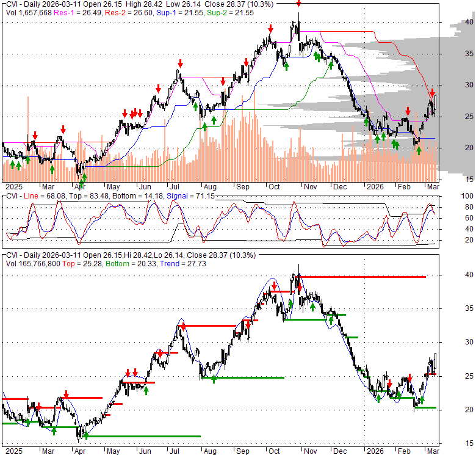Click the 35 price level on top chart scale
476x455 pixels.
click(469, 54)
